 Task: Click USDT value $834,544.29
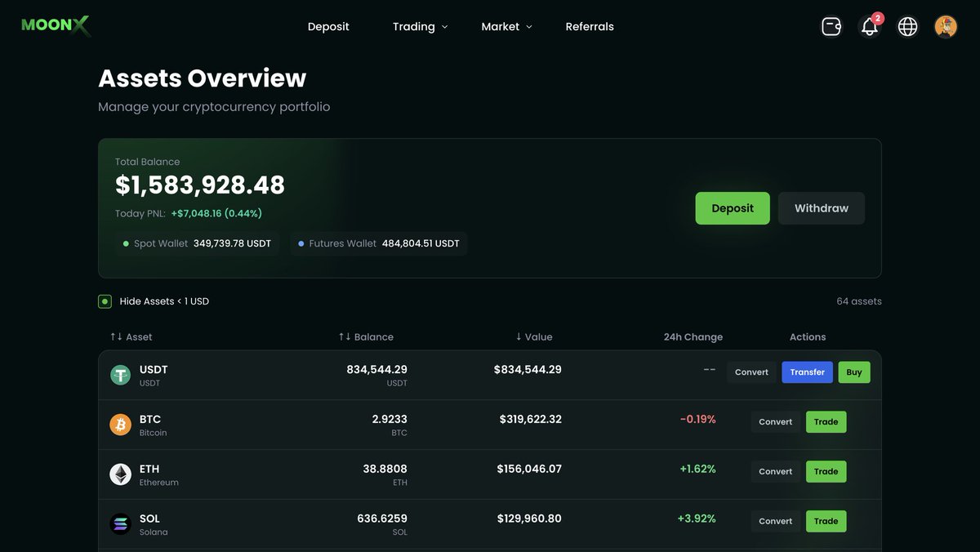(528, 369)
